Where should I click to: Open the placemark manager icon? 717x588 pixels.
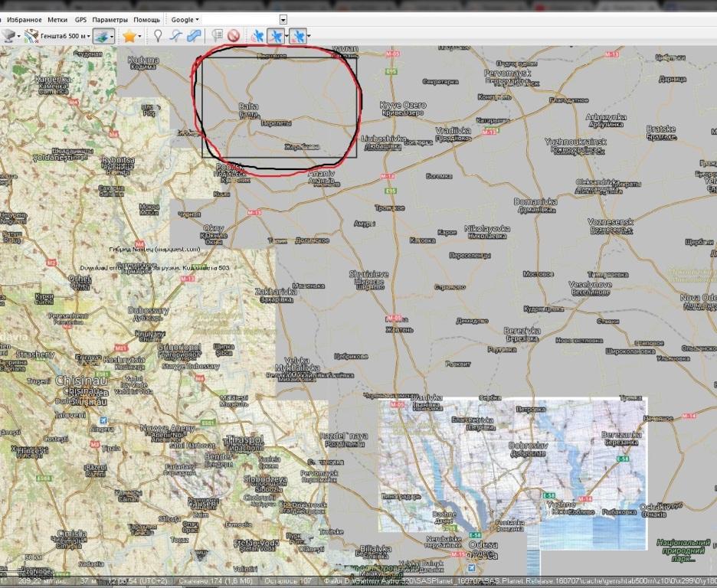218,35
